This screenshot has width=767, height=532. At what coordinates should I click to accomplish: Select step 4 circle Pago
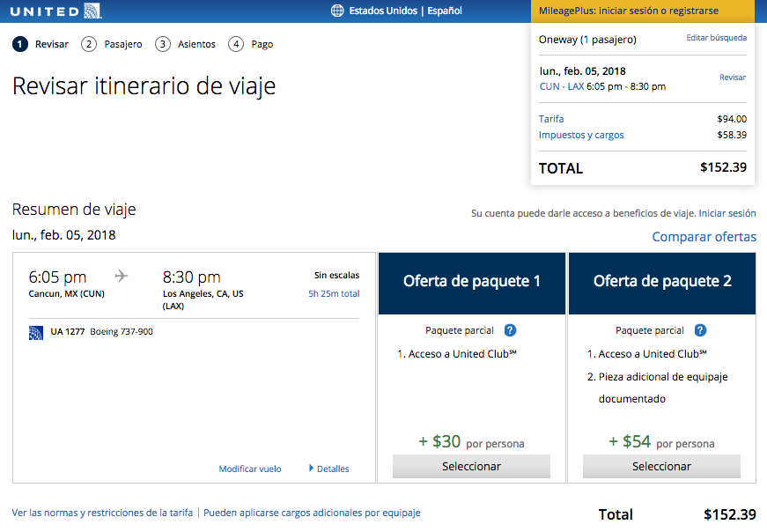[x=236, y=44]
